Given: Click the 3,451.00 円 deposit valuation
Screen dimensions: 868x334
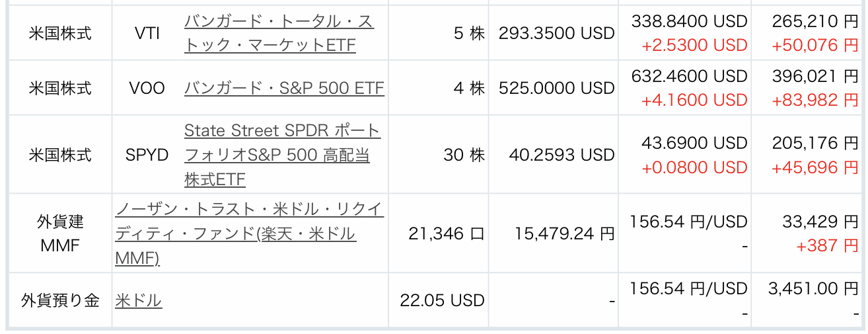Looking at the screenshot, I should click(813, 288).
